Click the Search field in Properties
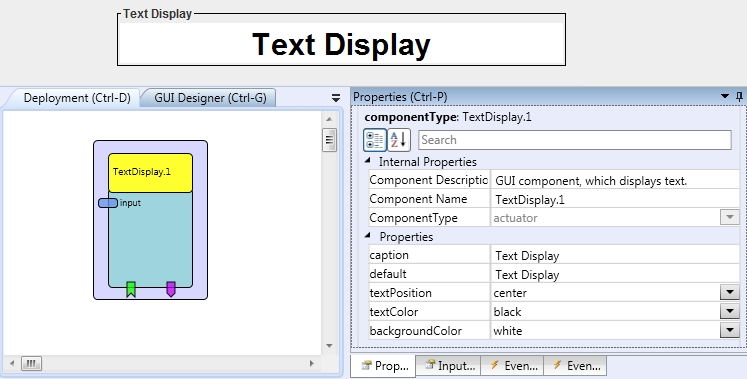Image resolution: width=747 pixels, height=379 pixels. (x=575, y=140)
